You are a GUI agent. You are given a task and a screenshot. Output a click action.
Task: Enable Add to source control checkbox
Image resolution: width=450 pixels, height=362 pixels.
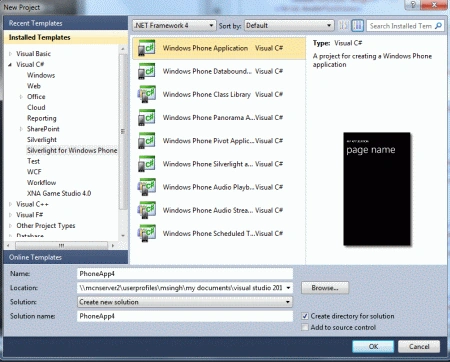(305, 327)
